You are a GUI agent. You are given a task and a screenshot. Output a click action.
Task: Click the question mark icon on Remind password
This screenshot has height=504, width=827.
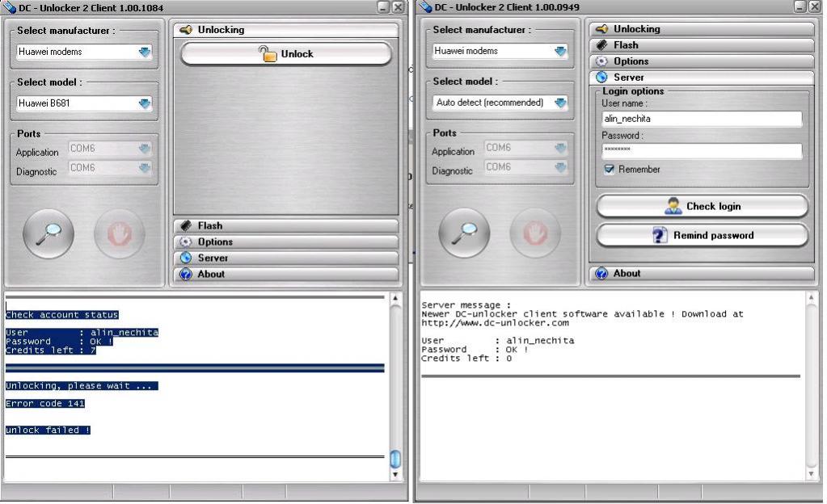click(660, 236)
